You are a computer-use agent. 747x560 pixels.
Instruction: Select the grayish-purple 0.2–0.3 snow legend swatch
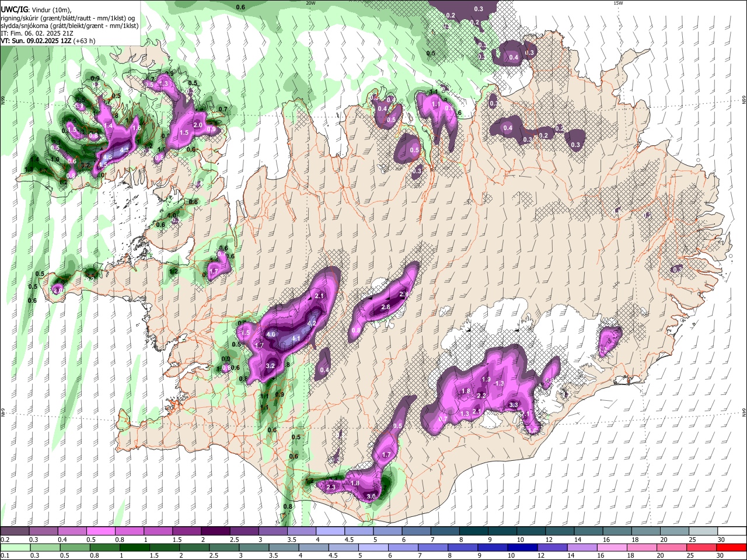[15, 531]
